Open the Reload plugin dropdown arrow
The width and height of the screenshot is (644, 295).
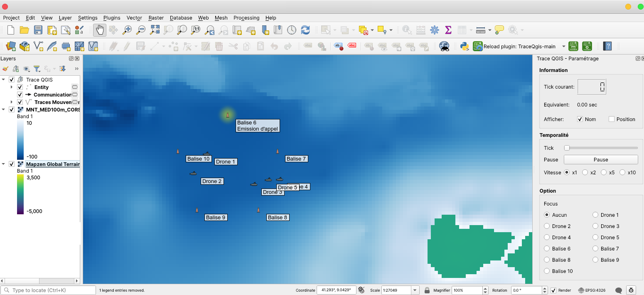coord(564,47)
